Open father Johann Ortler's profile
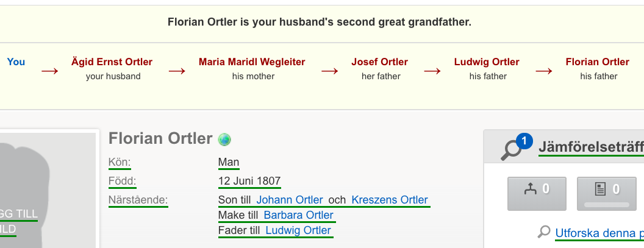The width and height of the screenshot is (644, 248). pyautogui.click(x=290, y=200)
